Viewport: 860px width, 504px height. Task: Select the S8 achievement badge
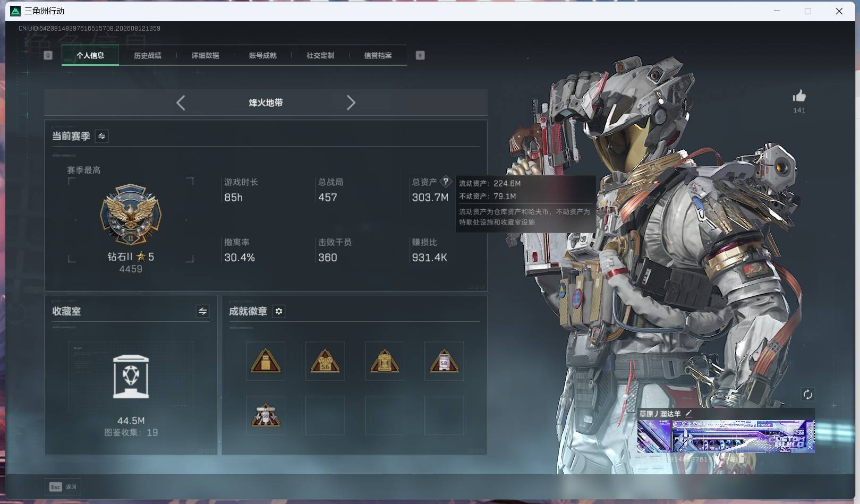(x=444, y=361)
